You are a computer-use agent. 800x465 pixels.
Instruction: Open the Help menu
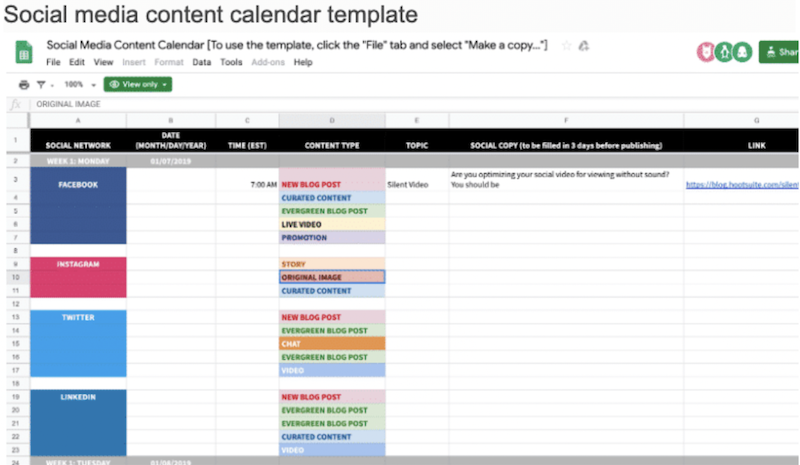(x=303, y=62)
